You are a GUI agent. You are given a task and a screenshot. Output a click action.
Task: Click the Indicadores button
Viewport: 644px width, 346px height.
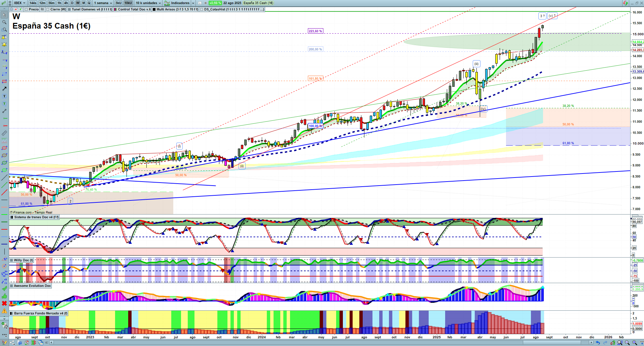(x=179, y=3)
